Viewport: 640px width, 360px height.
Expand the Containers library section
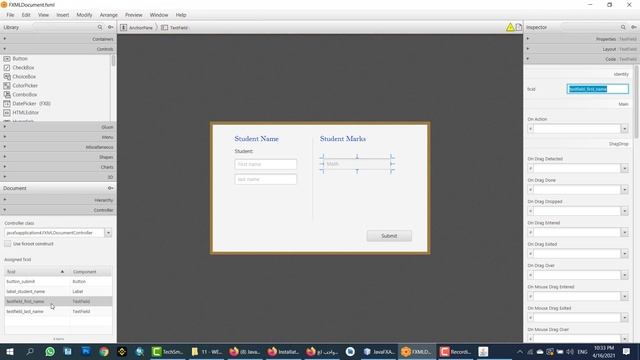tap(58, 39)
